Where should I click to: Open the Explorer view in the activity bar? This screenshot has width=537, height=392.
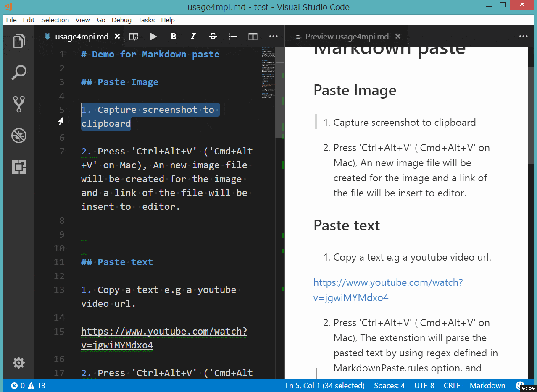click(x=18, y=41)
